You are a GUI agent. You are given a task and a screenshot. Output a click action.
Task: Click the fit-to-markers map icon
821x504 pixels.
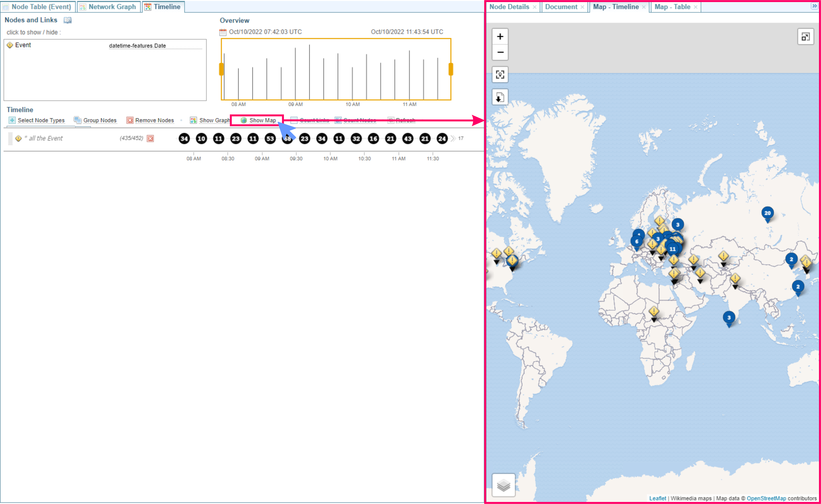(x=500, y=74)
